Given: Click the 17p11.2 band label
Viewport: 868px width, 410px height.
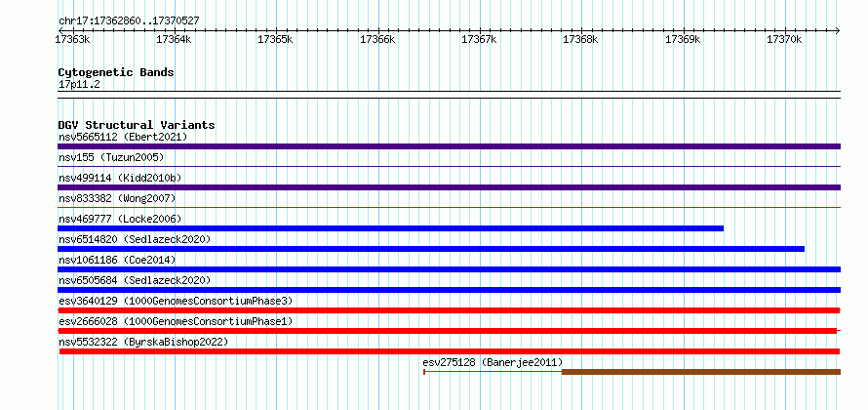Looking at the screenshot, I should tap(79, 84).
